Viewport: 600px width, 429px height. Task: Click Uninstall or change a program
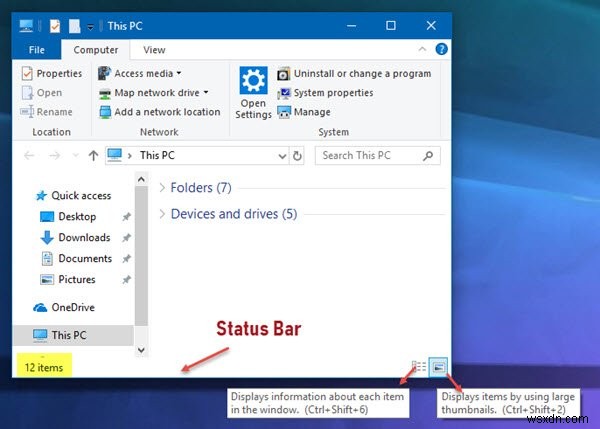point(354,73)
